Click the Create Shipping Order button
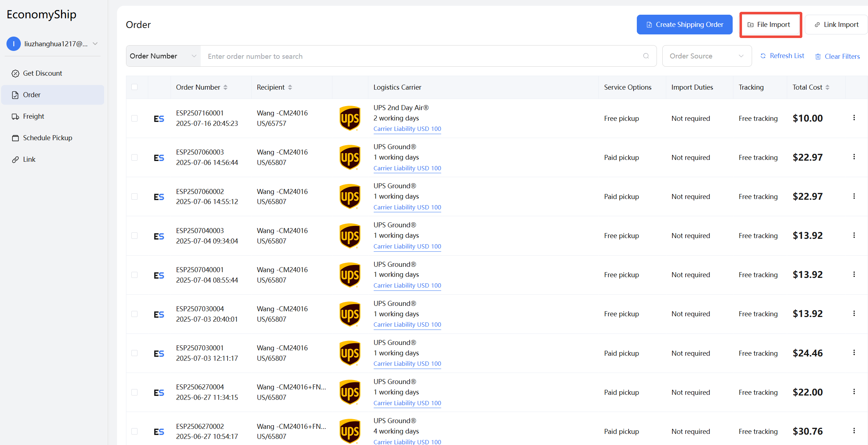 [684, 24]
